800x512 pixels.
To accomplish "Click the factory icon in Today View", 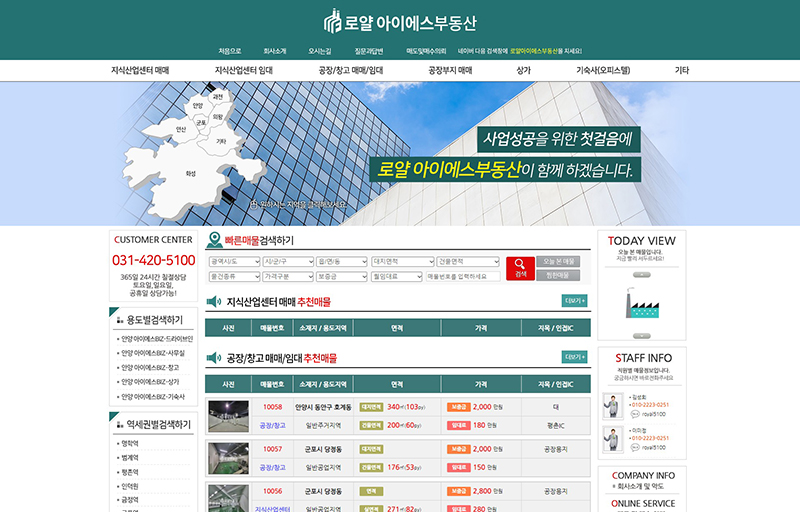I will [x=642, y=303].
